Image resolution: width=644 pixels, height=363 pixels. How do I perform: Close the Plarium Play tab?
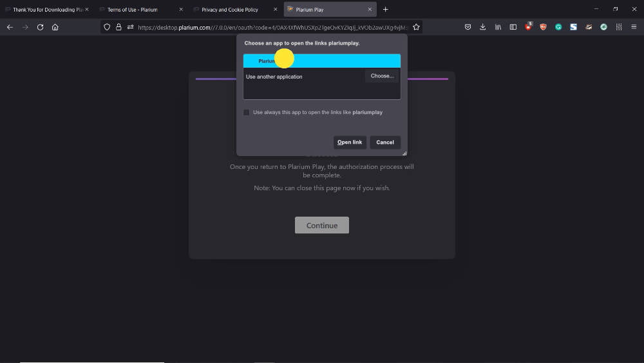(x=370, y=9)
